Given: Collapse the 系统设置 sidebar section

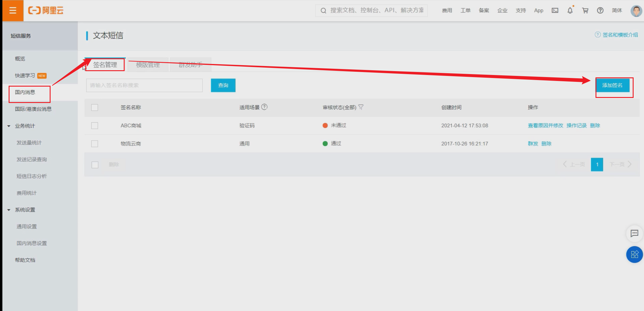Looking at the screenshot, I should coord(9,210).
